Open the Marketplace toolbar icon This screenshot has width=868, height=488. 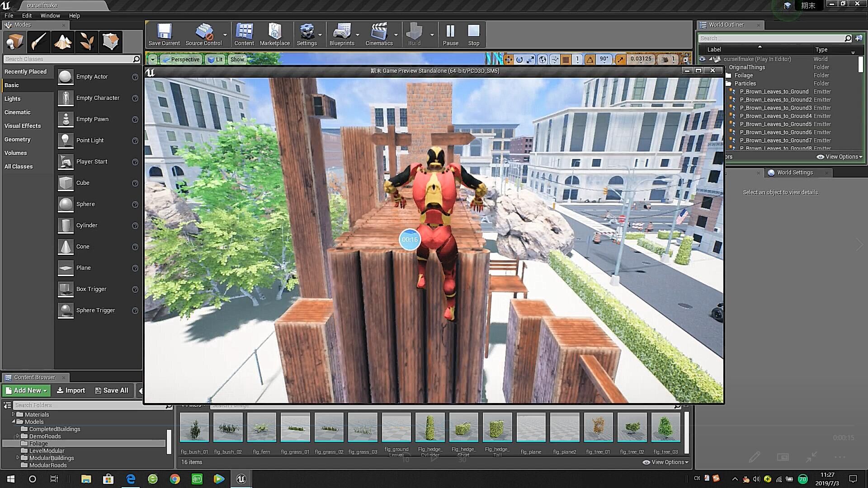pos(274,35)
